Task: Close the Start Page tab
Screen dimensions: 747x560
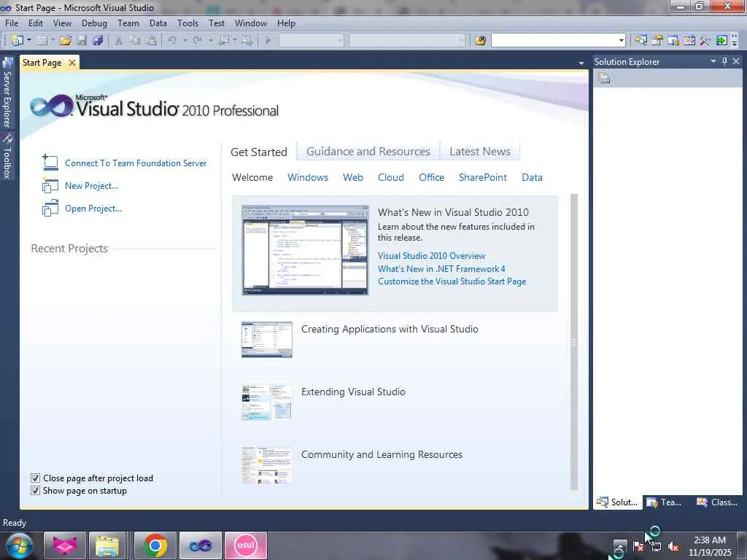Action: click(72, 63)
